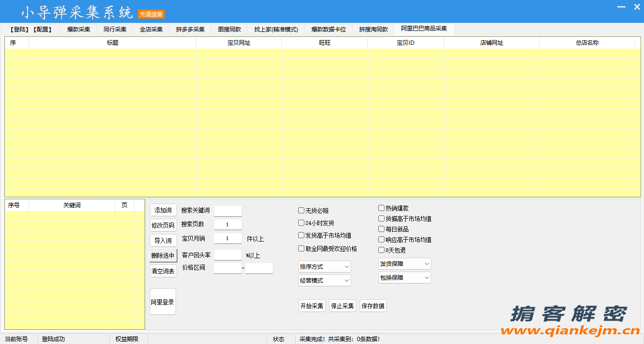Close the 小导弹采集系统 window
Viewport: 644px width, 344px height.
point(637,7)
